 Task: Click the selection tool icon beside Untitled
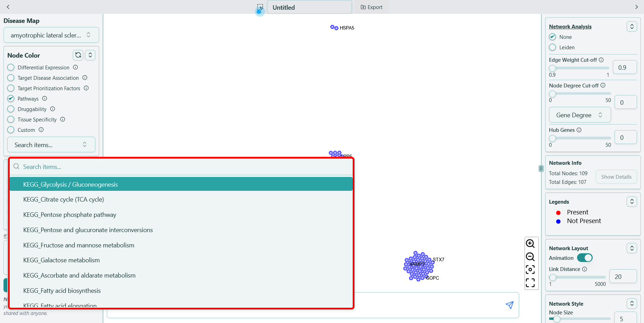point(260,7)
